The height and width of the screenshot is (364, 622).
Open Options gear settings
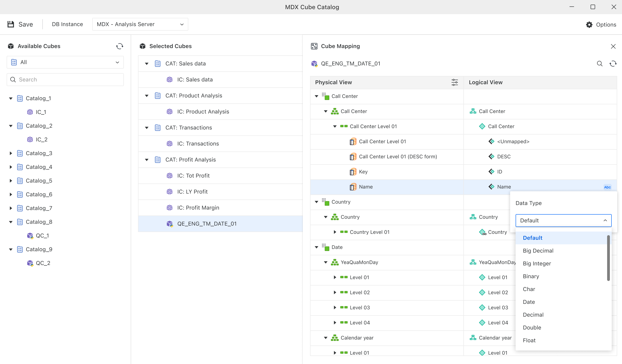point(589,24)
